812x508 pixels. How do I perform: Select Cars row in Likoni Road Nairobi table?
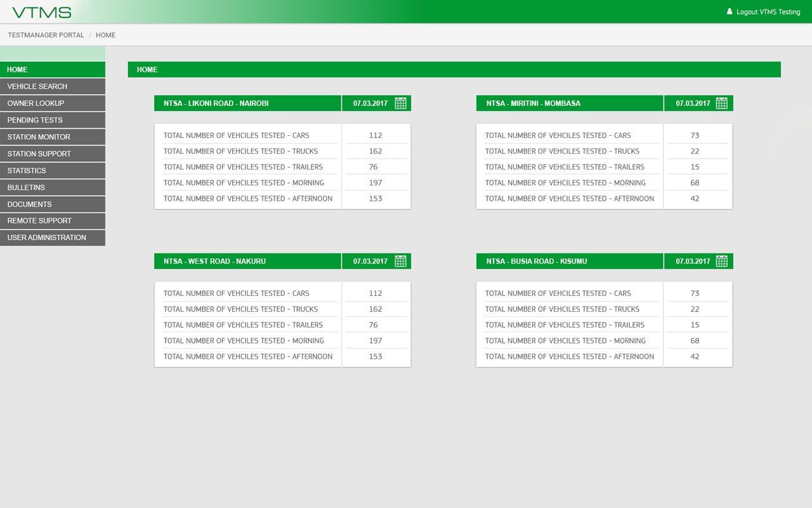[x=282, y=135]
